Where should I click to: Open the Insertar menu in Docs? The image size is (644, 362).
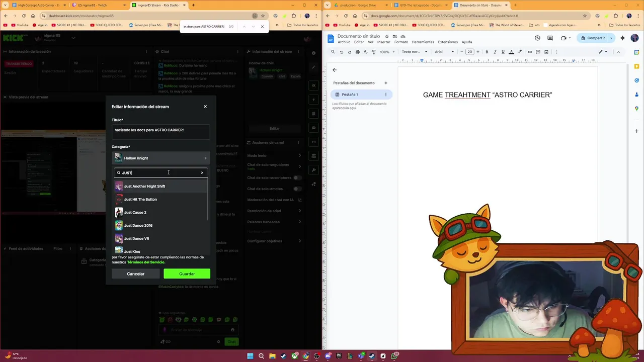pos(383,42)
